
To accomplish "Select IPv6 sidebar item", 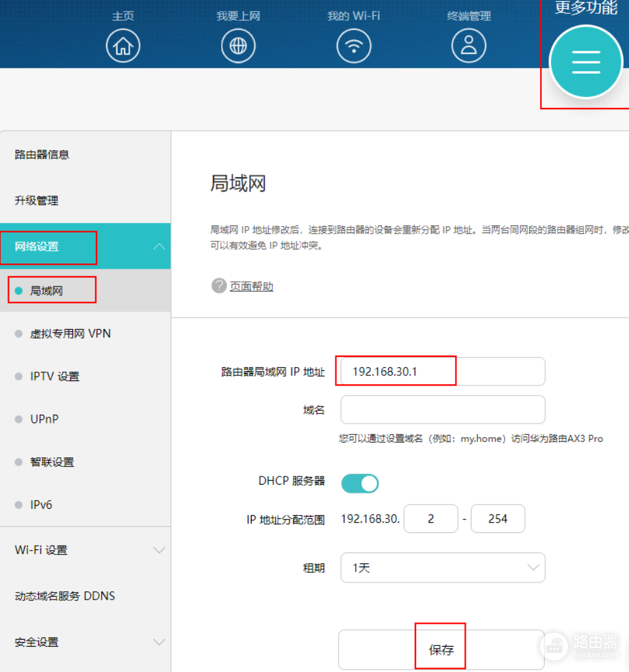I will (x=41, y=505).
